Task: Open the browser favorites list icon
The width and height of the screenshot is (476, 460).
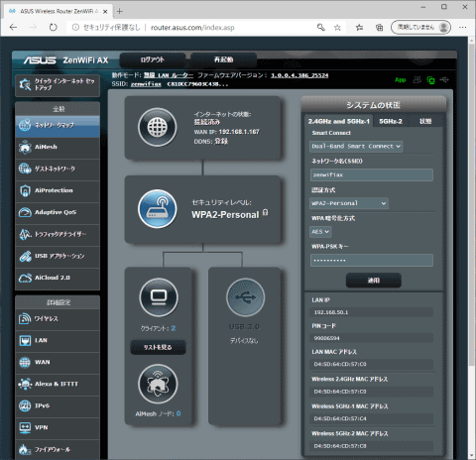Action: 359,28
